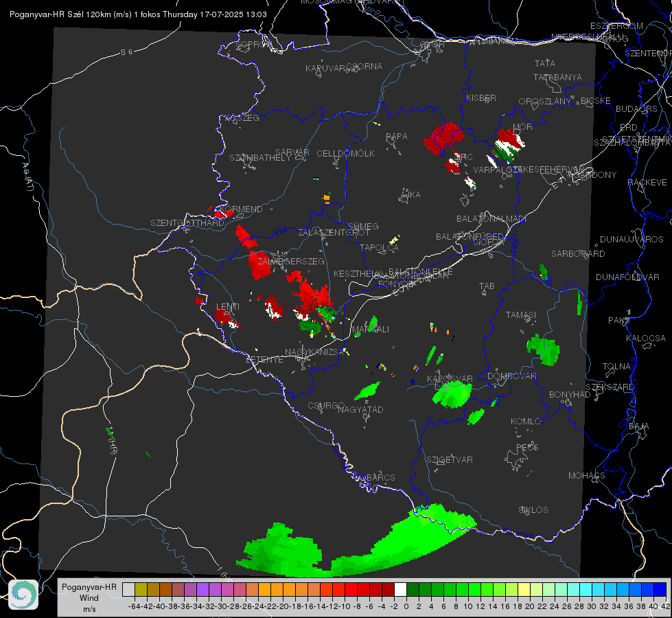This screenshot has height=618, width=672.
Task: Click the PECS city label
Action: point(526,447)
